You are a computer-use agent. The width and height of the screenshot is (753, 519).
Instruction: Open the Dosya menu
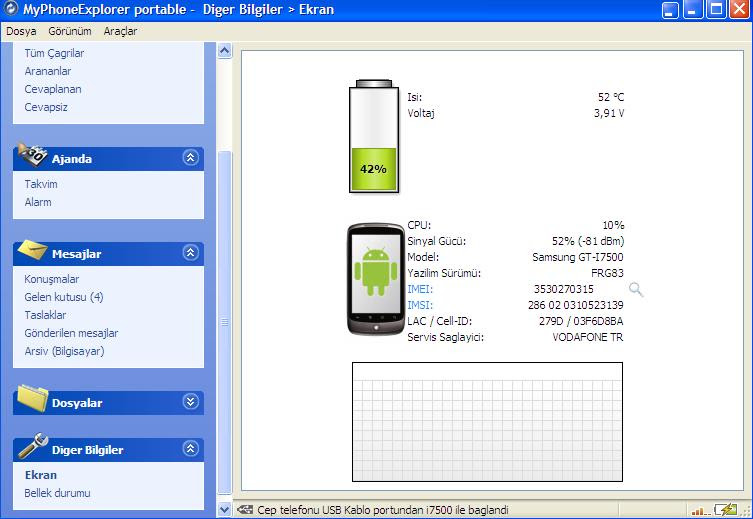pos(21,31)
